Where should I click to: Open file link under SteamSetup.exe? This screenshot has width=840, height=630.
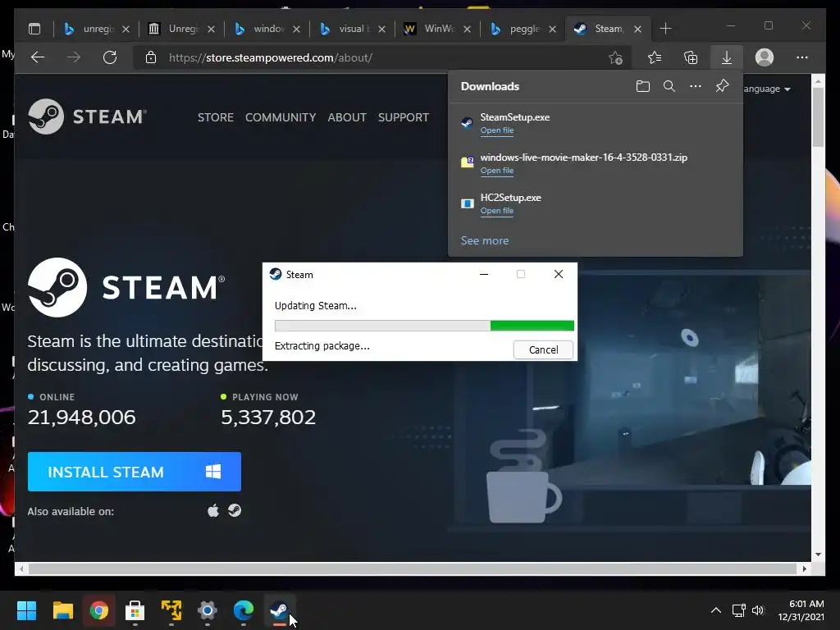(496, 130)
